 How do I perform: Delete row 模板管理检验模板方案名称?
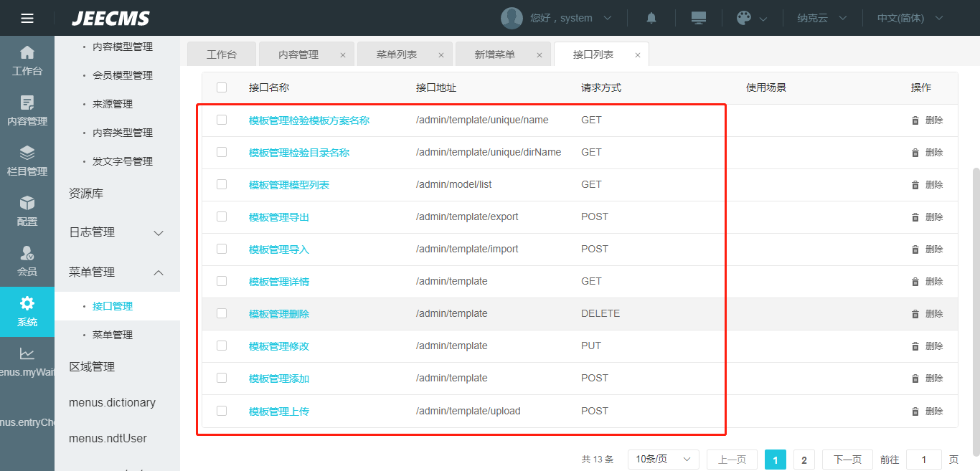[x=927, y=120]
